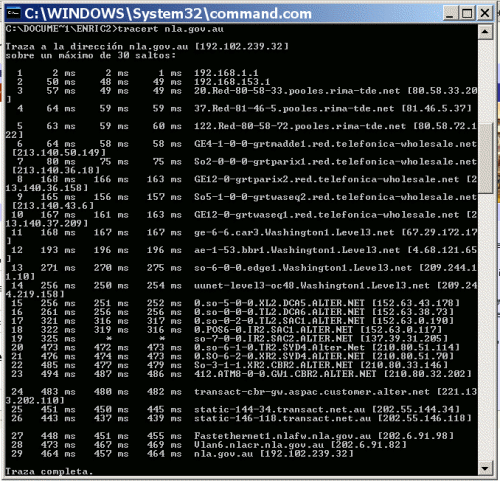This screenshot has width=500, height=481.
Task: Click scrollbar track below the thumb
Action: pos(485,327)
